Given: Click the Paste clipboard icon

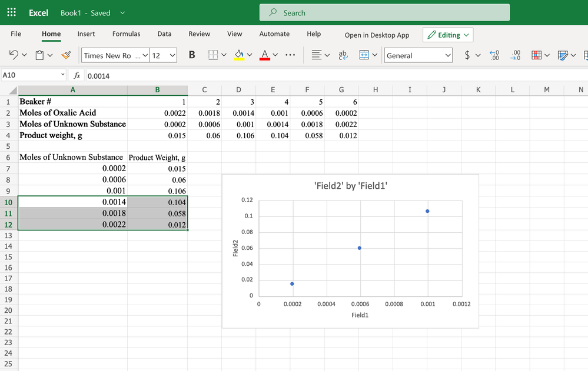Looking at the screenshot, I should tap(39, 55).
